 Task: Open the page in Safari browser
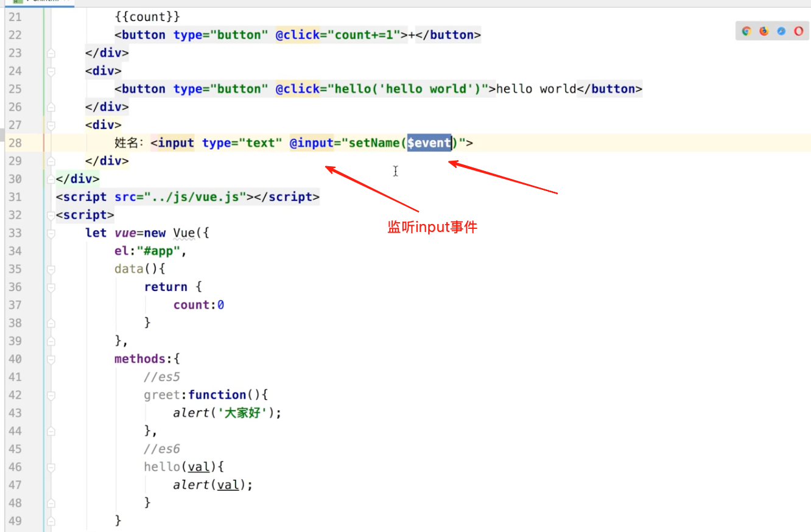click(x=781, y=31)
